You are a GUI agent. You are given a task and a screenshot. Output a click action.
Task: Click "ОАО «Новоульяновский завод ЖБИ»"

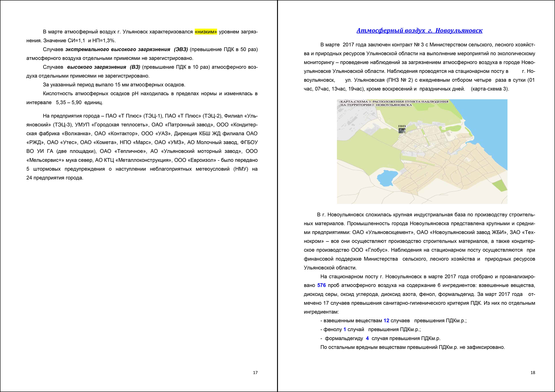[462, 232]
